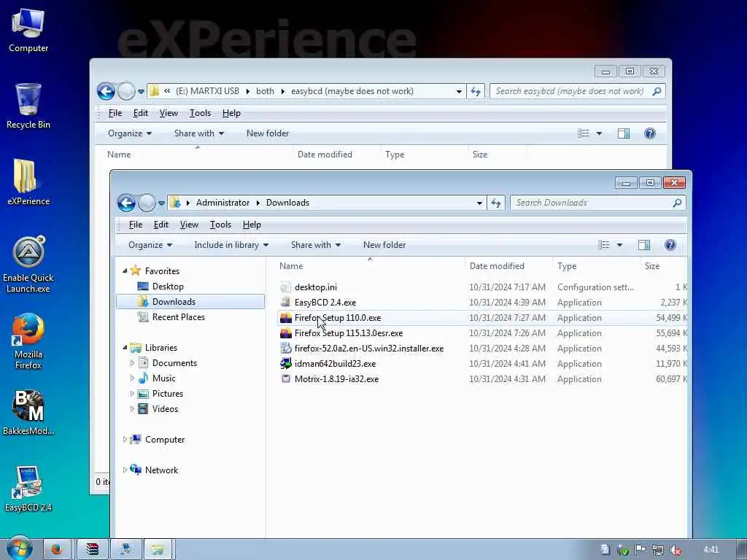This screenshot has height=560, width=747.
Task: Refresh the easybcd window address bar
Action: 476,91
